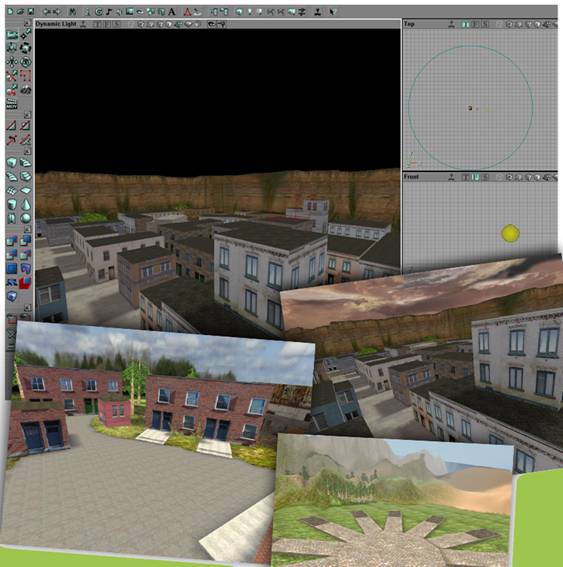Click the Open Level folder icon
The width and height of the screenshot is (563, 567).
(x=20, y=12)
